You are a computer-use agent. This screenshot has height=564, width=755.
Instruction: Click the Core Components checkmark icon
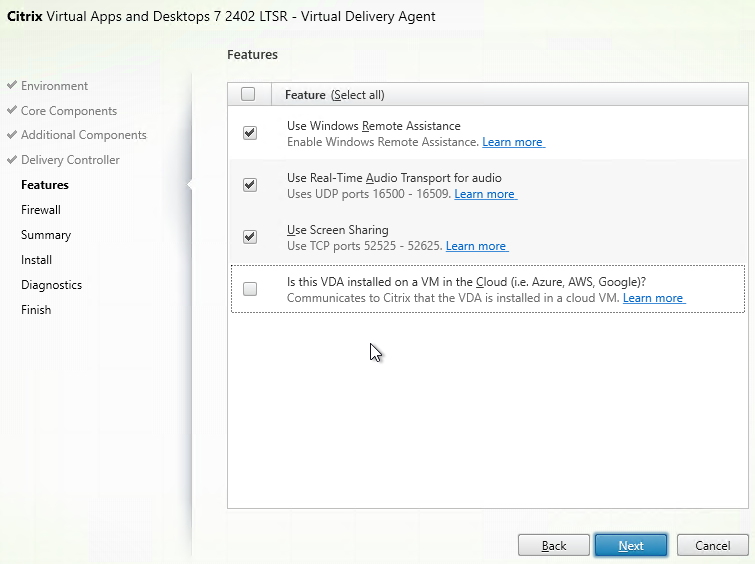12,110
